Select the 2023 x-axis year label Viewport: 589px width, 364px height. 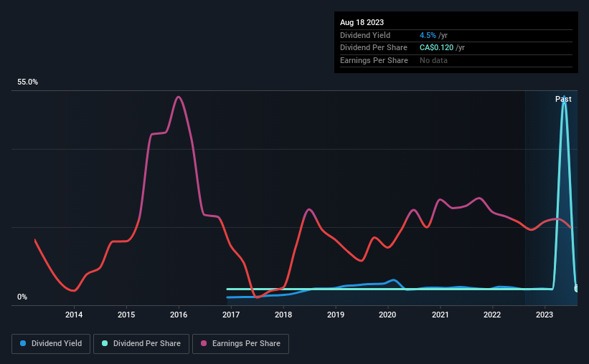tap(545, 315)
